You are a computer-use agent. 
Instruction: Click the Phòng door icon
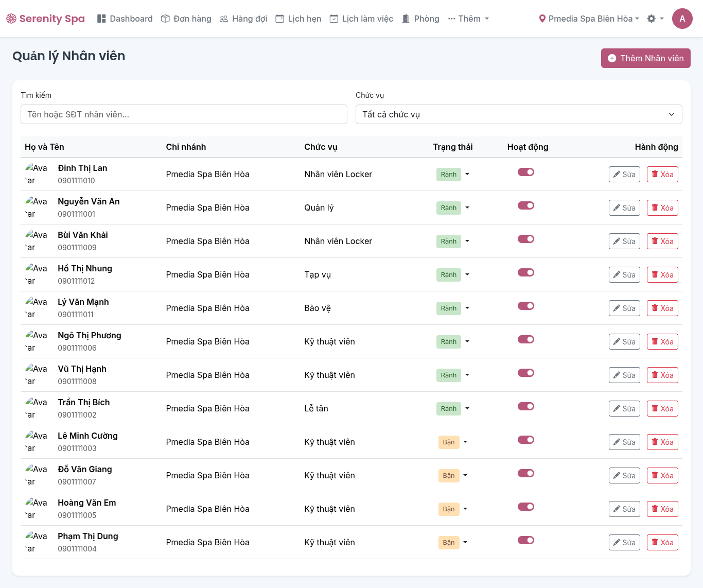pyautogui.click(x=406, y=19)
